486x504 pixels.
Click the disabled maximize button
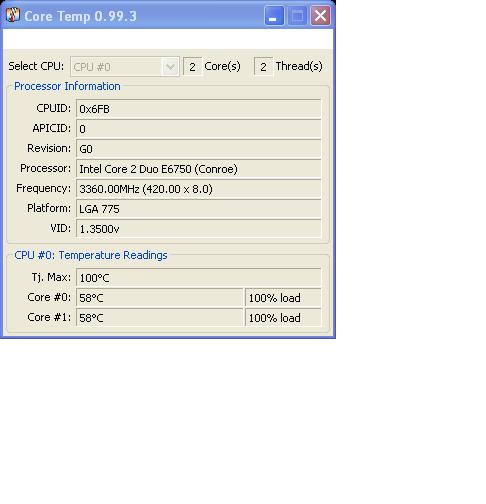pos(297,16)
